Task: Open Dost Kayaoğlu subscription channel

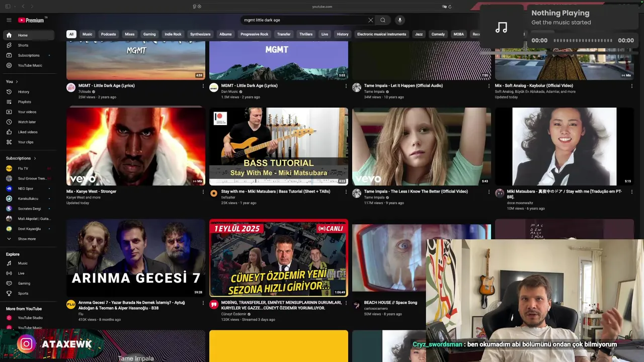Action: pyautogui.click(x=29, y=229)
